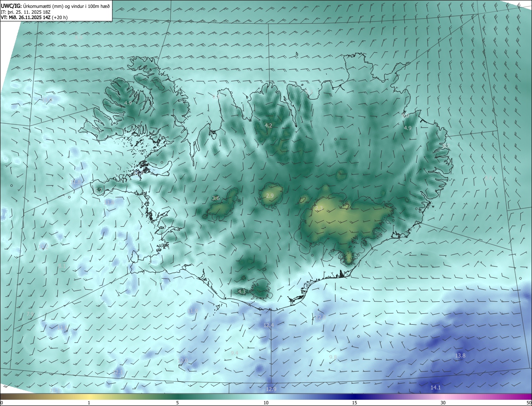
Task: Click the colour scale tick label 0
Action: tap(2, 403)
